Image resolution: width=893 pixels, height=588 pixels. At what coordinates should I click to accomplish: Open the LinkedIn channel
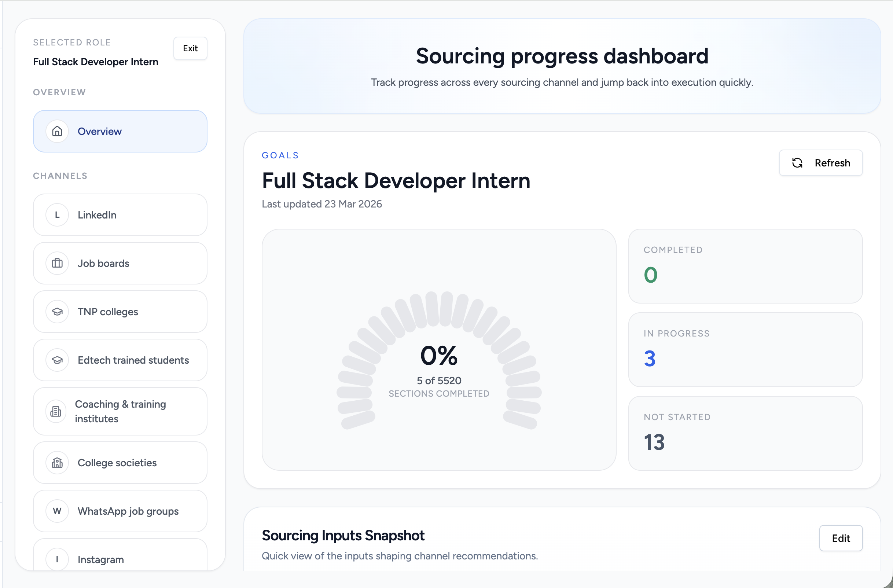coord(120,215)
